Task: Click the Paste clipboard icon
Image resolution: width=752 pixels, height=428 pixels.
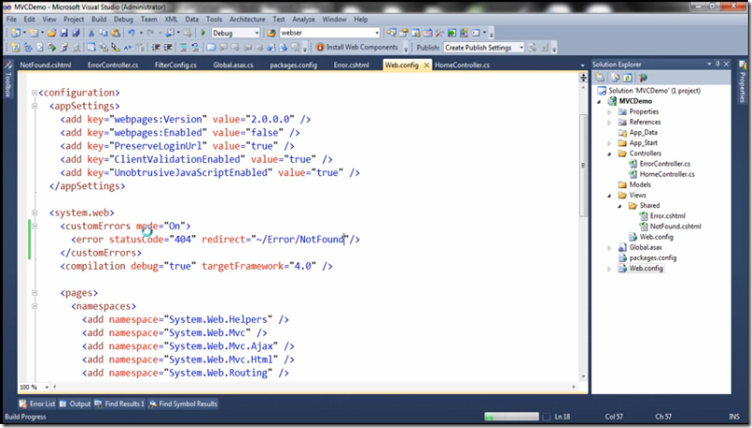Action: click(x=116, y=33)
